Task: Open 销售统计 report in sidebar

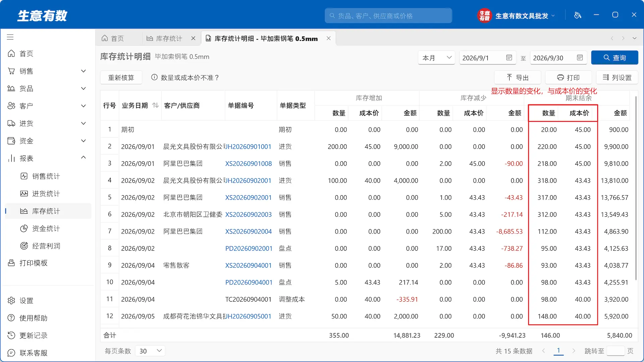Action: 46,176
